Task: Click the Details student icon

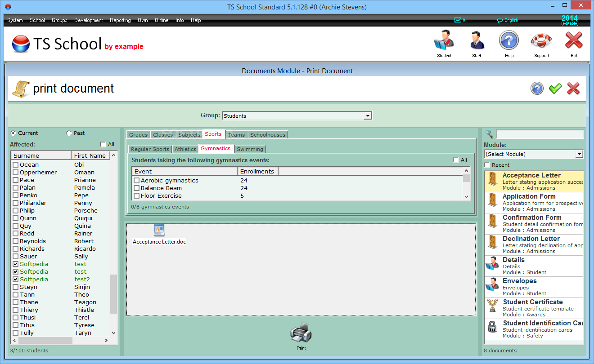Action: pyautogui.click(x=492, y=263)
